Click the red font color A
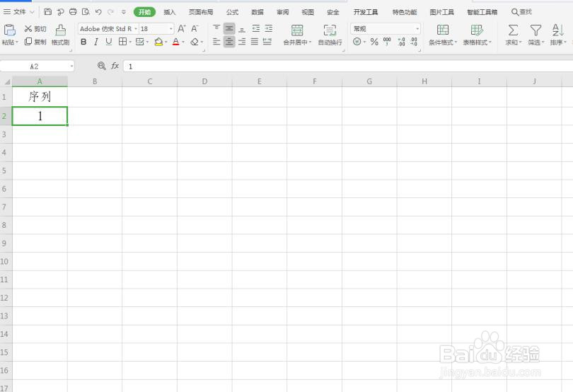 175,42
